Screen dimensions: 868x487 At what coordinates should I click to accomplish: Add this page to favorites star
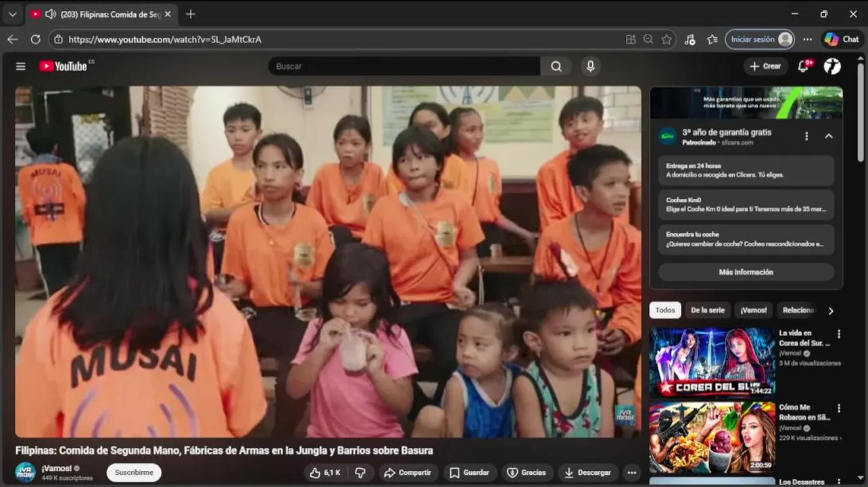(x=667, y=39)
